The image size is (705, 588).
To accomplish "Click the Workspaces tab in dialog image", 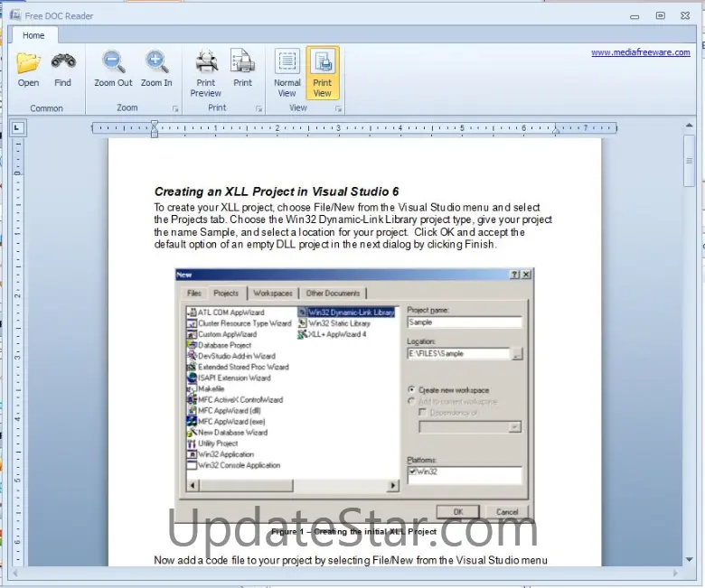I will 272,294.
